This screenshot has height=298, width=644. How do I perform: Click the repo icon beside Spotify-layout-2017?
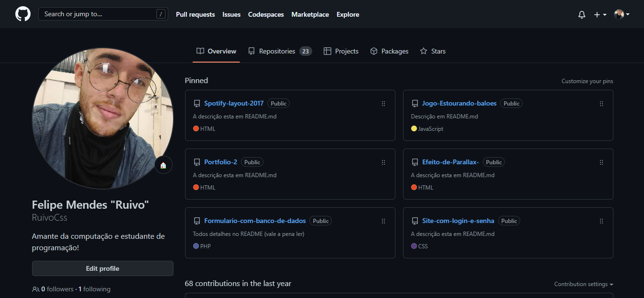(x=196, y=104)
